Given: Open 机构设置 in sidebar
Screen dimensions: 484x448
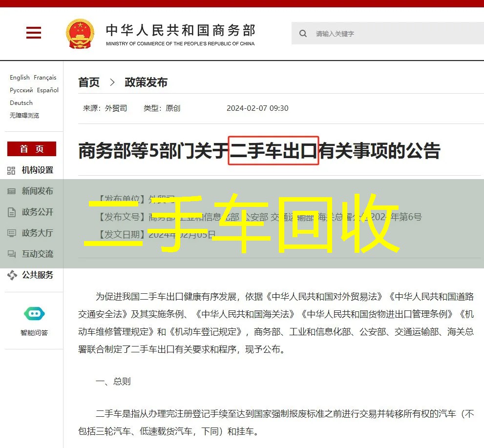Looking at the screenshot, I should click(x=37, y=170).
